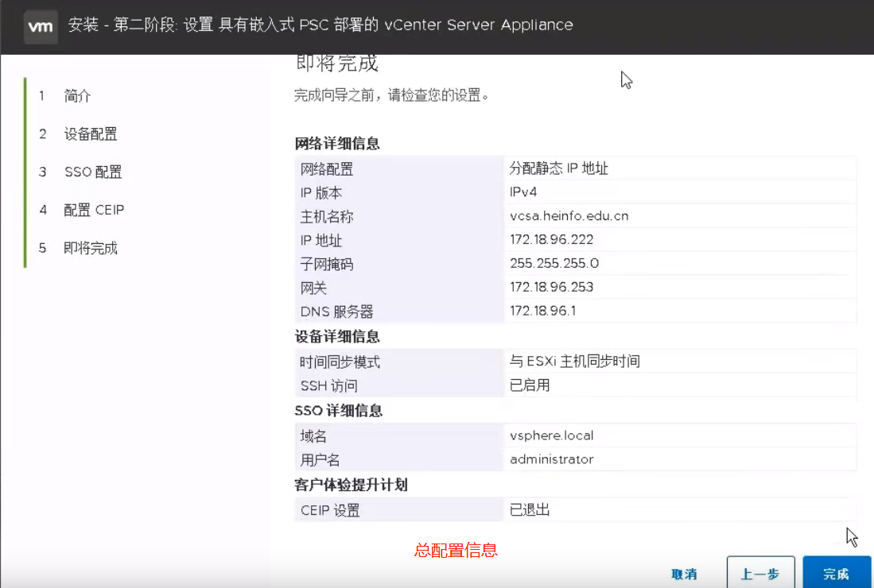
Task: Click CEIP 设置 value 已退出
Action: (530, 509)
